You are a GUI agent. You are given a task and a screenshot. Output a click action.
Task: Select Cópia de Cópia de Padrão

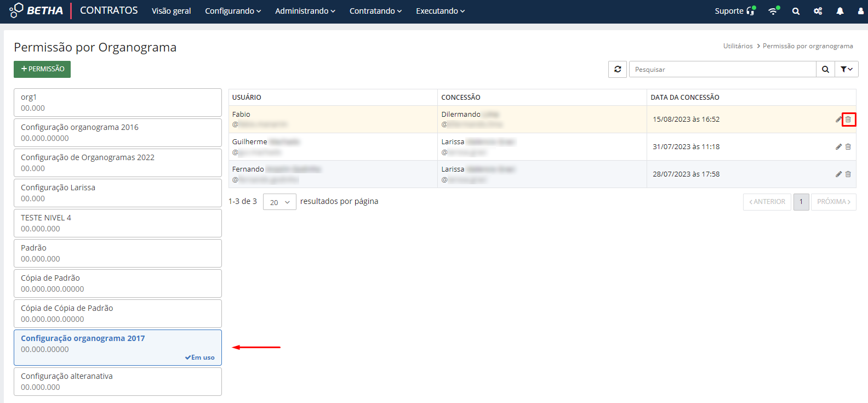118,314
